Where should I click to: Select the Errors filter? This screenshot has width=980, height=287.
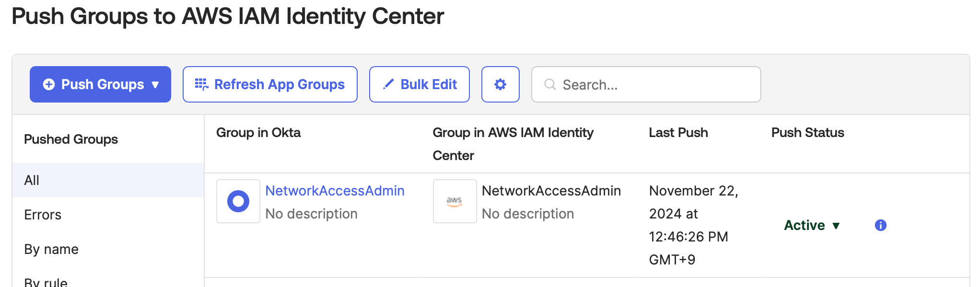point(108,215)
